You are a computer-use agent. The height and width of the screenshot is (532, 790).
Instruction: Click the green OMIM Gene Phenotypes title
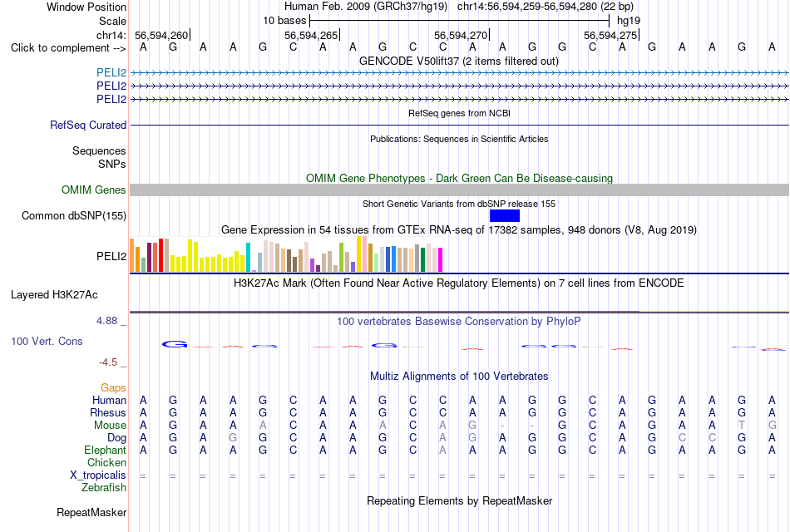459,179
